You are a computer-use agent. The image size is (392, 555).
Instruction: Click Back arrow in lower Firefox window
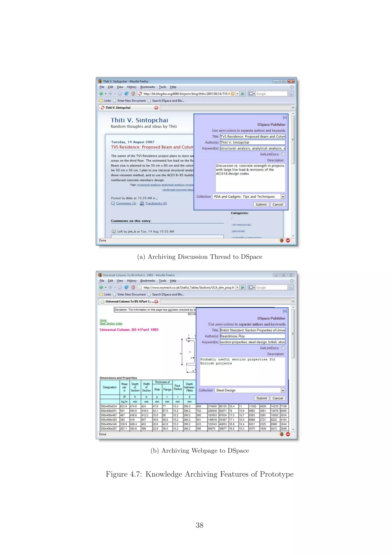(101, 287)
